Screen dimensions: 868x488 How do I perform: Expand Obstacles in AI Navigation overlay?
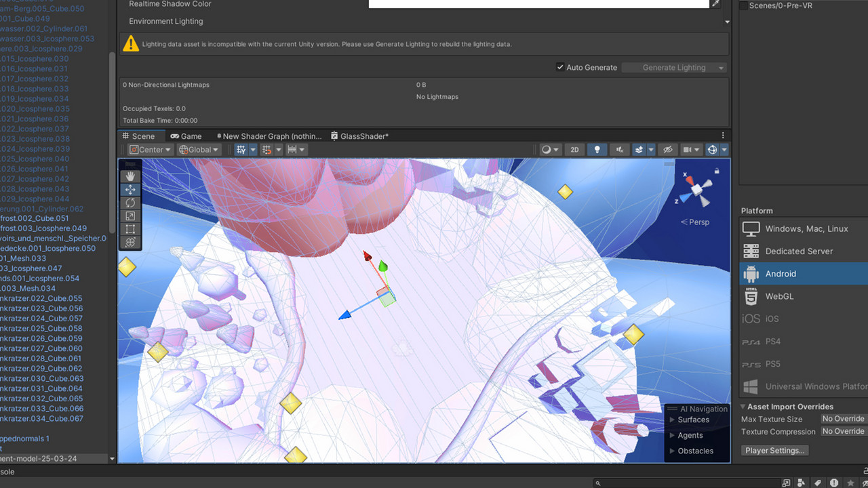tap(673, 451)
